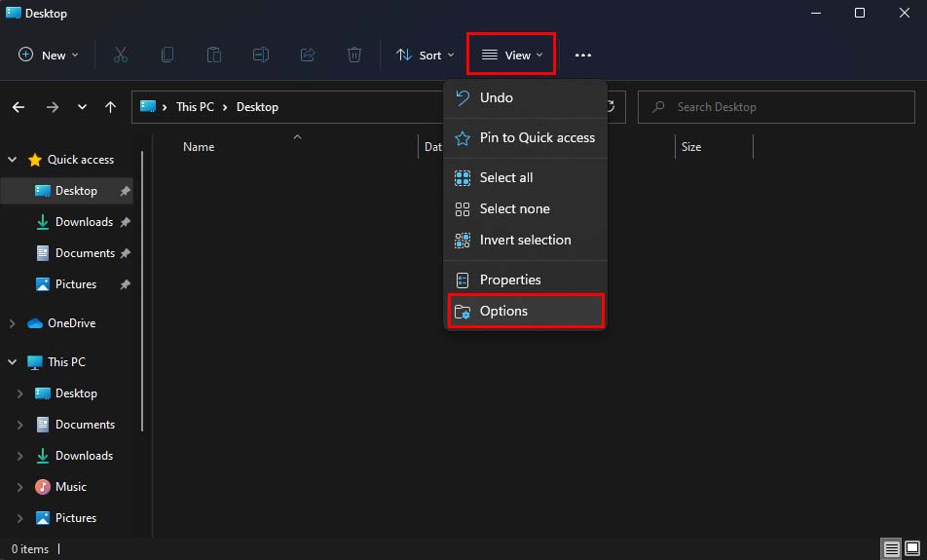Click the Paste clipboard icon
The width and height of the screenshot is (927, 560).
(x=214, y=56)
